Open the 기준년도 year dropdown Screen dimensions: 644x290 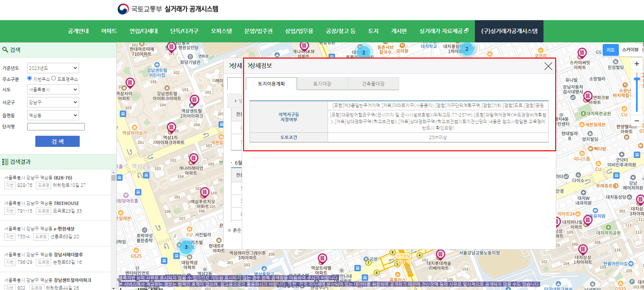(x=53, y=68)
